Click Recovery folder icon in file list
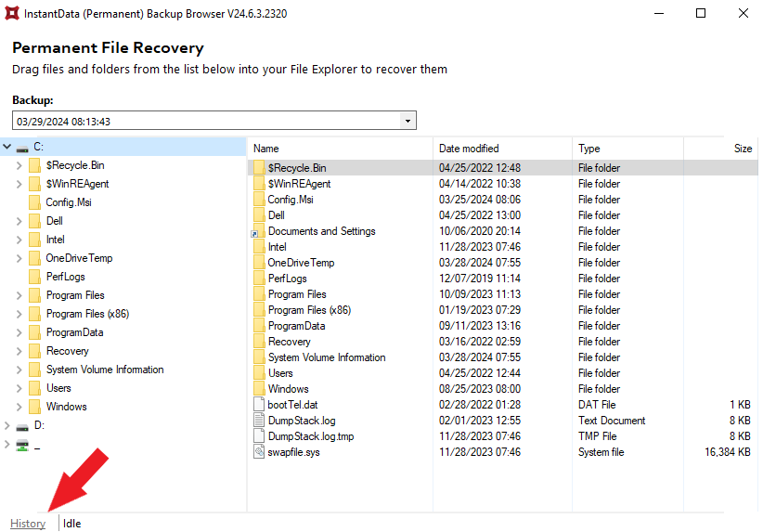Screen dimensions: 763x532 pos(259,341)
